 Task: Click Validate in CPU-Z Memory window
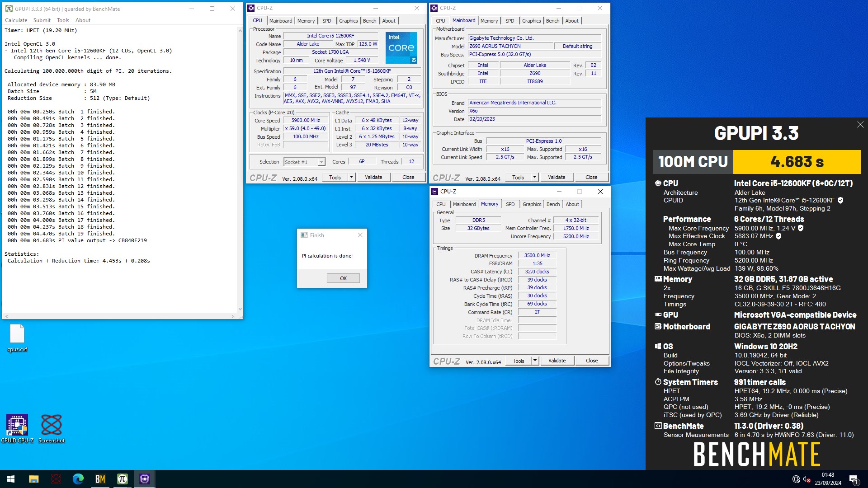[x=557, y=361]
